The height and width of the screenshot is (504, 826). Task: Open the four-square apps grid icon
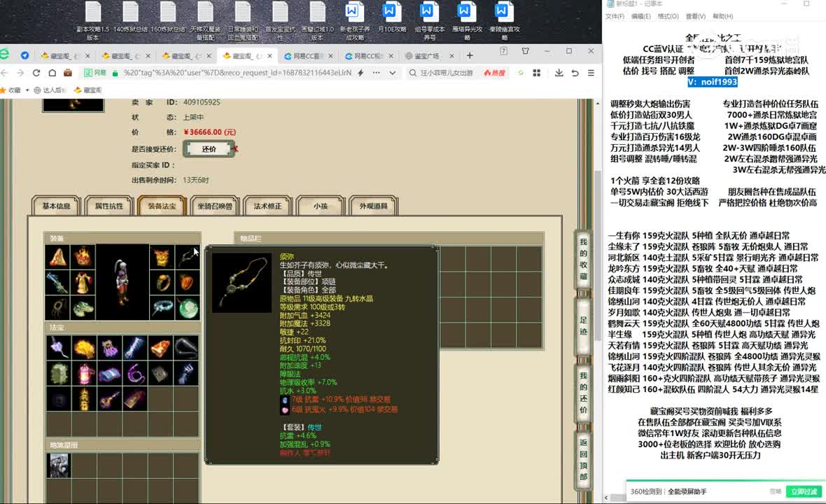(x=537, y=73)
